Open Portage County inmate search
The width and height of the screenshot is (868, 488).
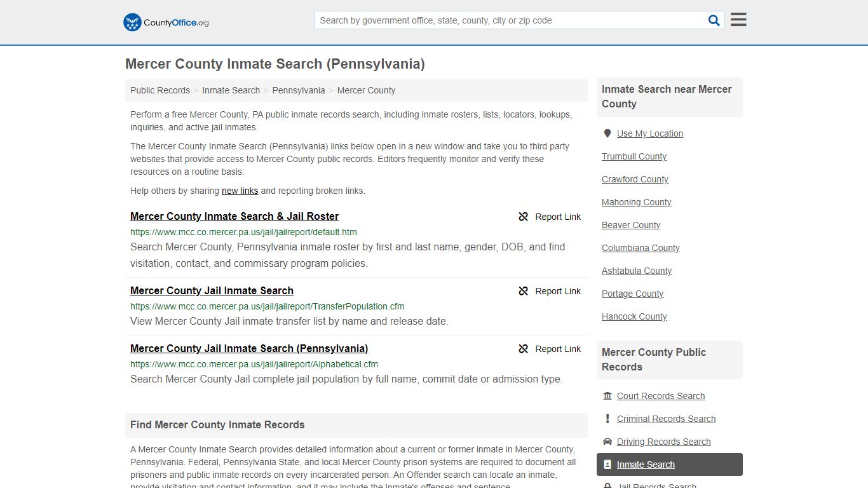click(632, 294)
